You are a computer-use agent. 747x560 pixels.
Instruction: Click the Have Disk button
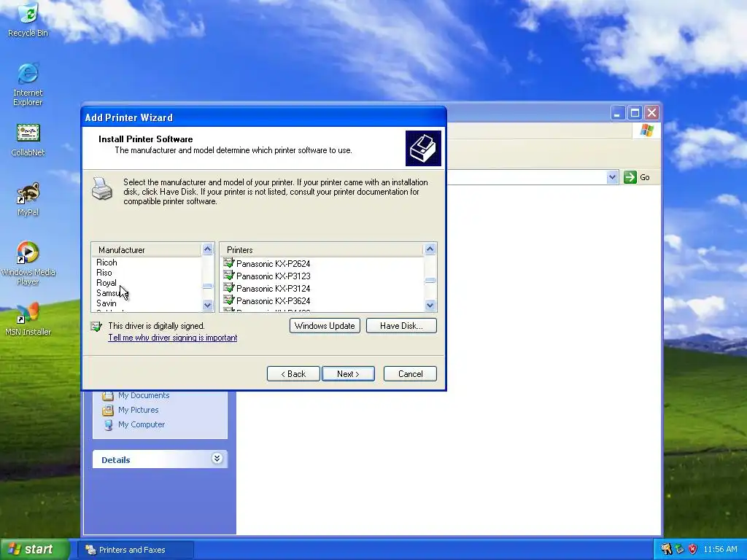pyautogui.click(x=401, y=326)
